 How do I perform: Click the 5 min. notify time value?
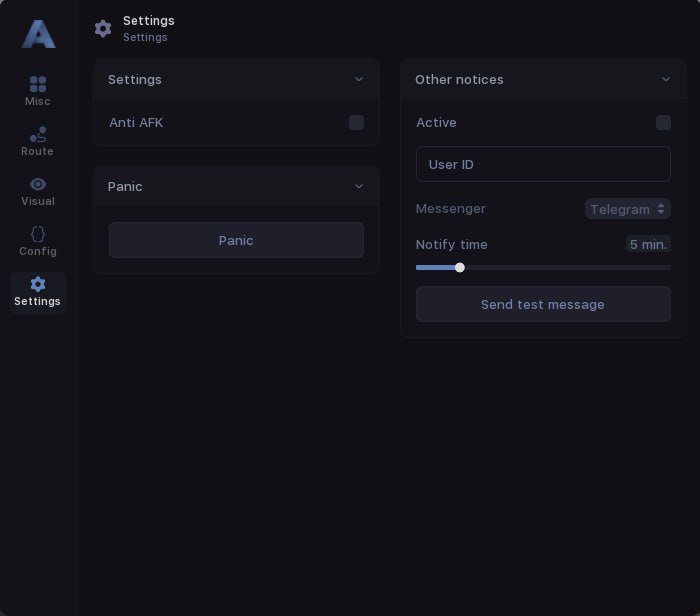648,244
